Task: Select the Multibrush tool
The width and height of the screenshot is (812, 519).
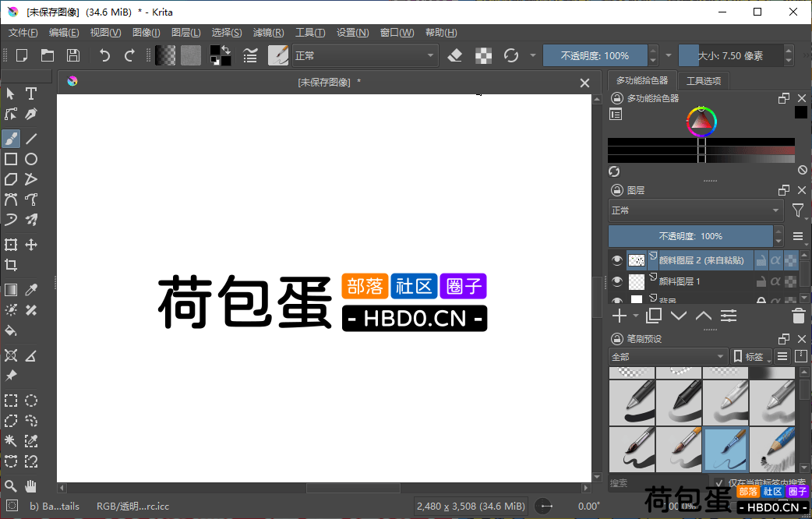Action: click(31, 220)
